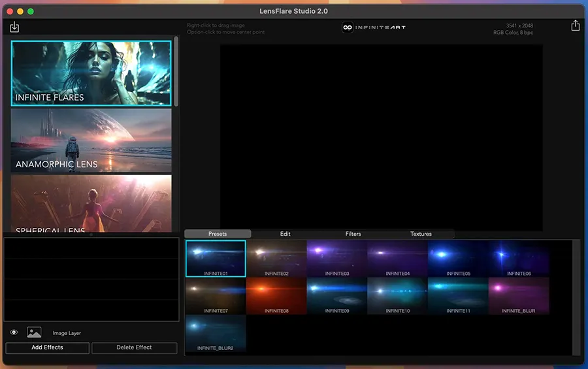The width and height of the screenshot is (588, 369).
Task: Open the Presets tab
Action: point(218,234)
